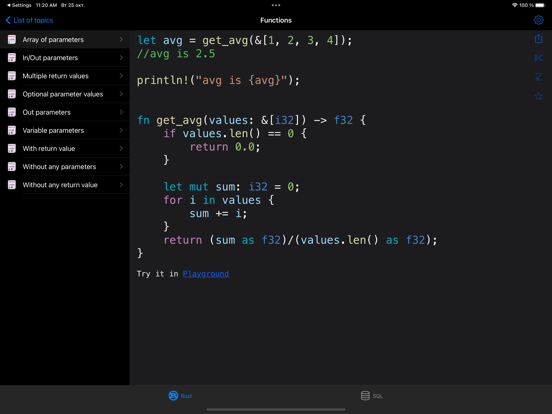This screenshot has height=414, width=552.
Task: Expand Array of parameters chevron
Action: [x=121, y=39]
